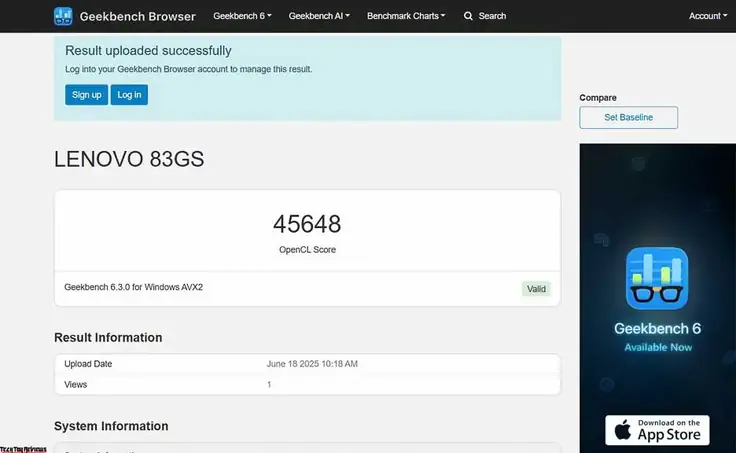Open the Benchmark Charts dropdown
The width and height of the screenshot is (736, 453).
point(406,16)
